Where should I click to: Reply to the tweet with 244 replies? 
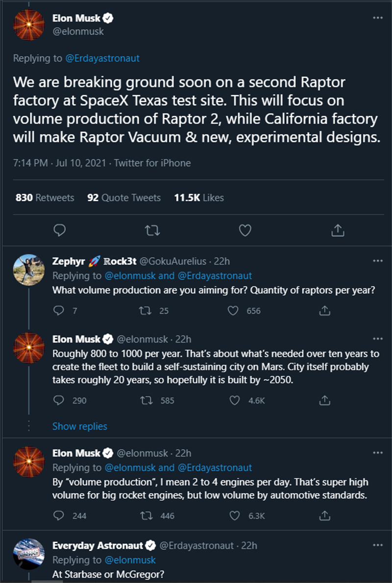click(58, 515)
